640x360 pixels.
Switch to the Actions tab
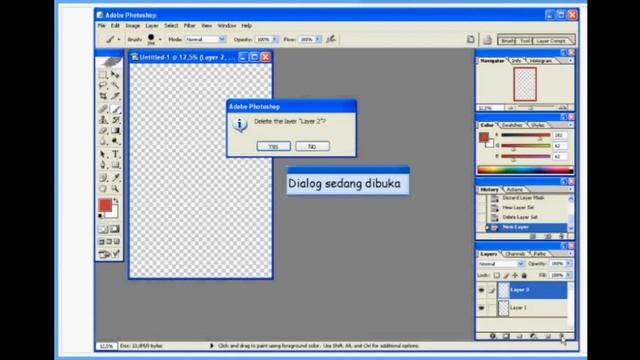tap(514, 189)
